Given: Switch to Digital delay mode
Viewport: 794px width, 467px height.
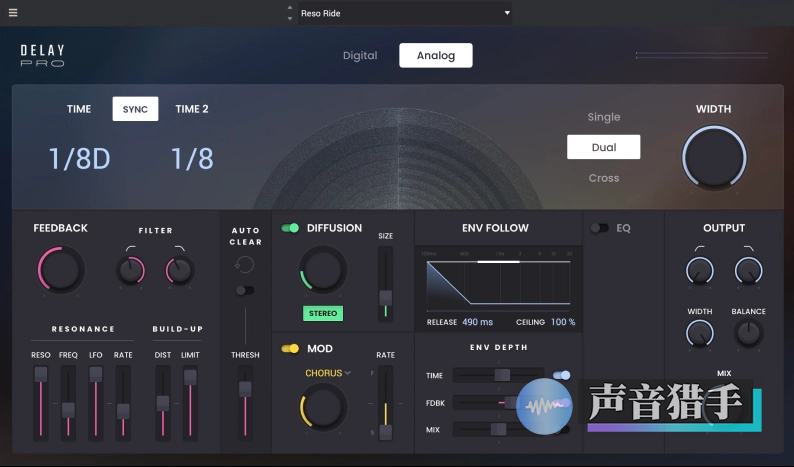Looking at the screenshot, I should 360,55.
